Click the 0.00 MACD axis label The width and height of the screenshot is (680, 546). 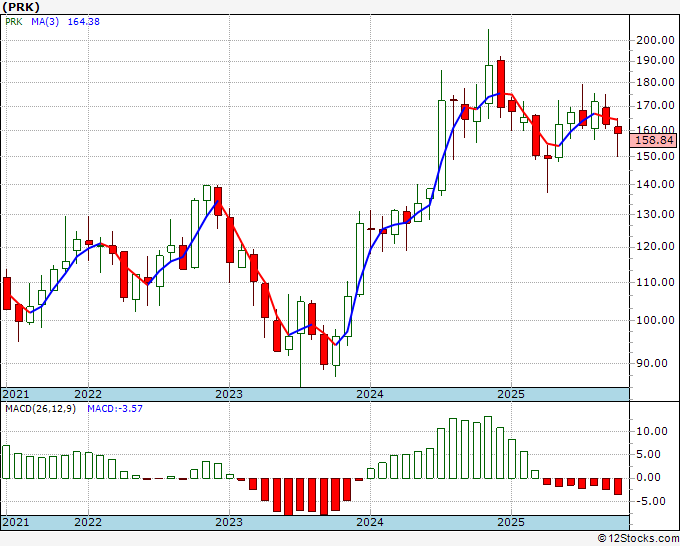(652, 477)
